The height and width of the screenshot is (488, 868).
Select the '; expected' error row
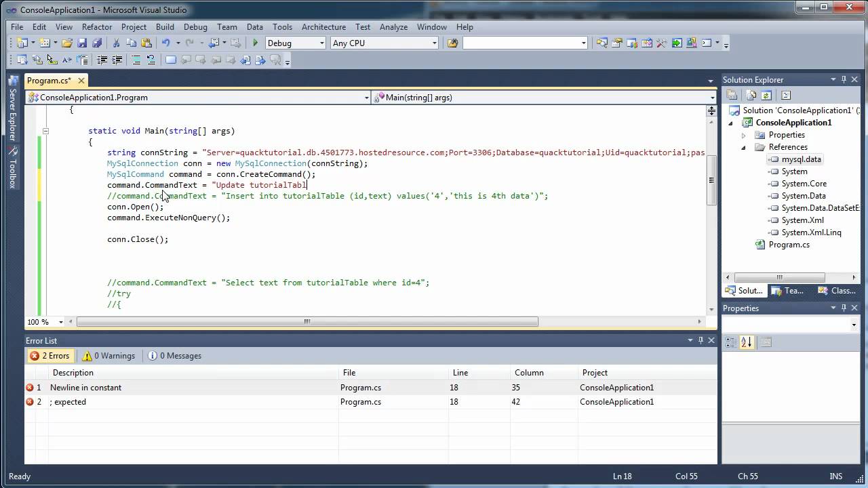371,402
